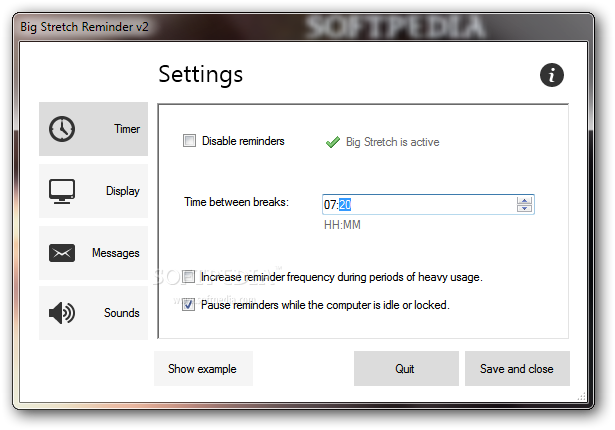Click the Sounds speaker icon
Screen dimensions: 615x430
pyautogui.click(x=62, y=313)
